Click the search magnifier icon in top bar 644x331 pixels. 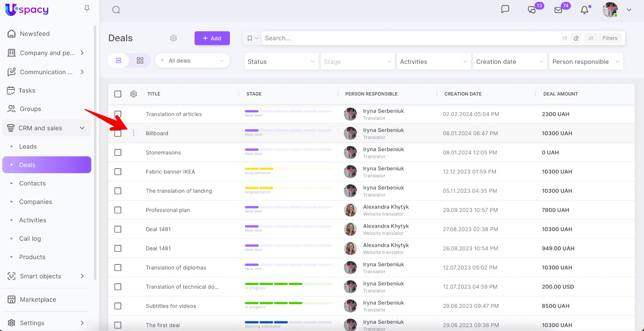coord(116,10)
